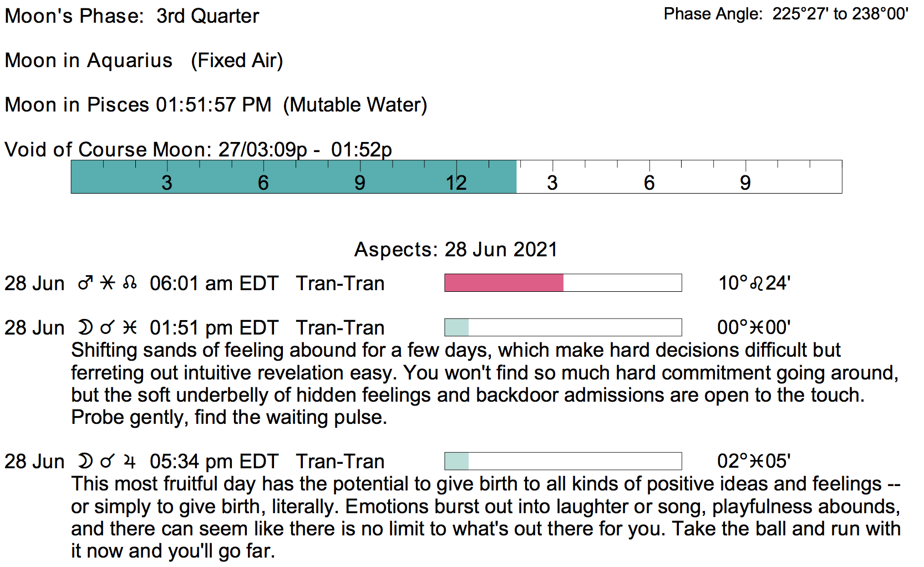Select the 9 mark in the teal shaded section
This screenshot has height=567, width=924.
[x=360, y=183]
